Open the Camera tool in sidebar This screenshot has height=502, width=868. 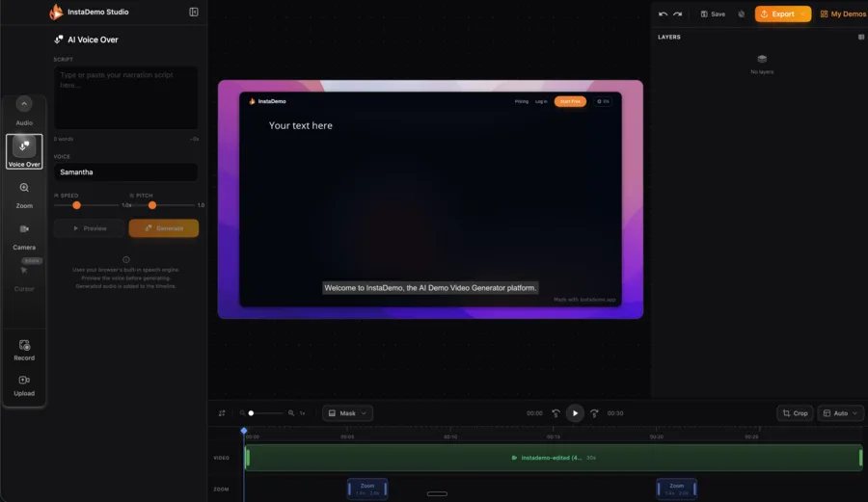(24, 237)
